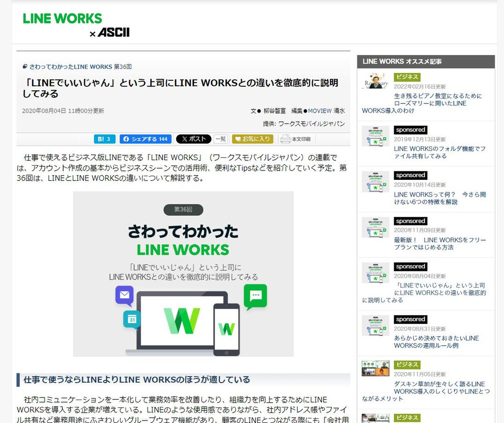
Task: Click sponsored tag above 2019年12月13日更新
Action: point(410,130)
